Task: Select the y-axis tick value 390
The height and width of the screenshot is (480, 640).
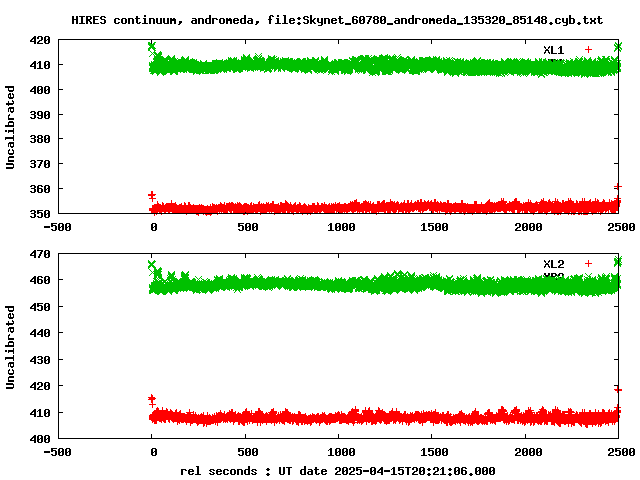Action: pyautogui.click(x=40, y=115)
